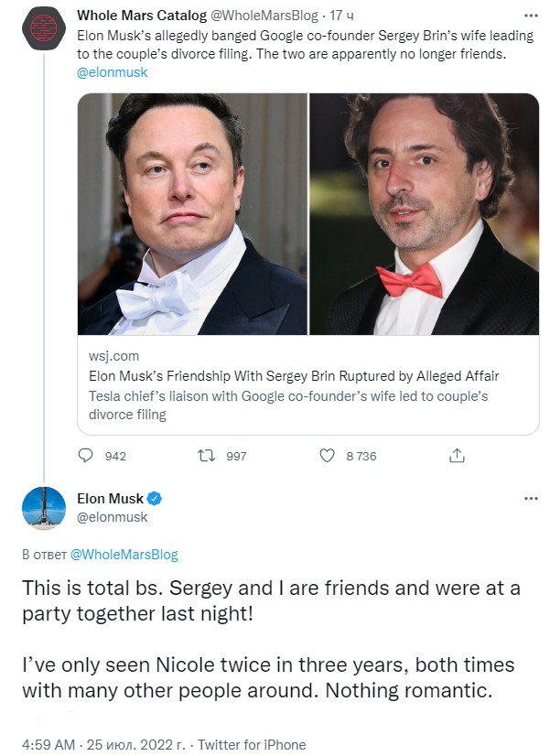The height and width of the screenshot is (756, 550).
Task: Like the tweet with heart icon
Action: pyautogui.click(x=328, y=455)
